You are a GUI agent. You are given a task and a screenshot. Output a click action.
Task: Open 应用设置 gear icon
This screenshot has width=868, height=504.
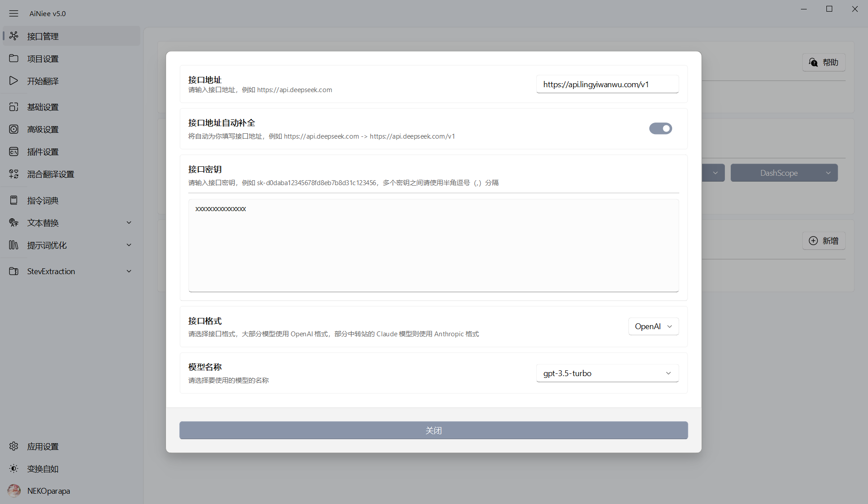pyautogui.click(x=14, y=446)
